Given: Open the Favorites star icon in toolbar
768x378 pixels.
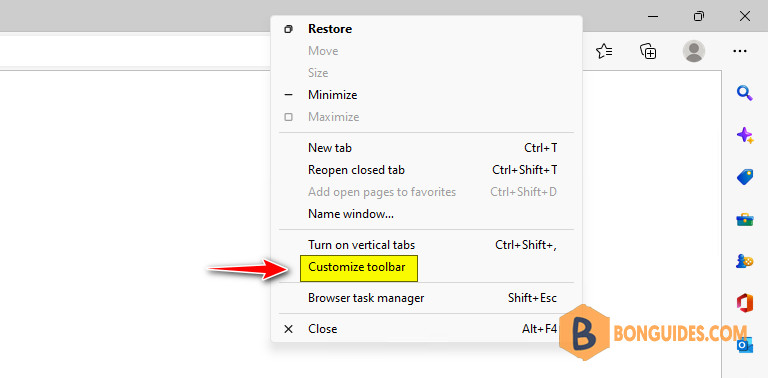Looking at the screenshot, I should click(x=604, y=51).
